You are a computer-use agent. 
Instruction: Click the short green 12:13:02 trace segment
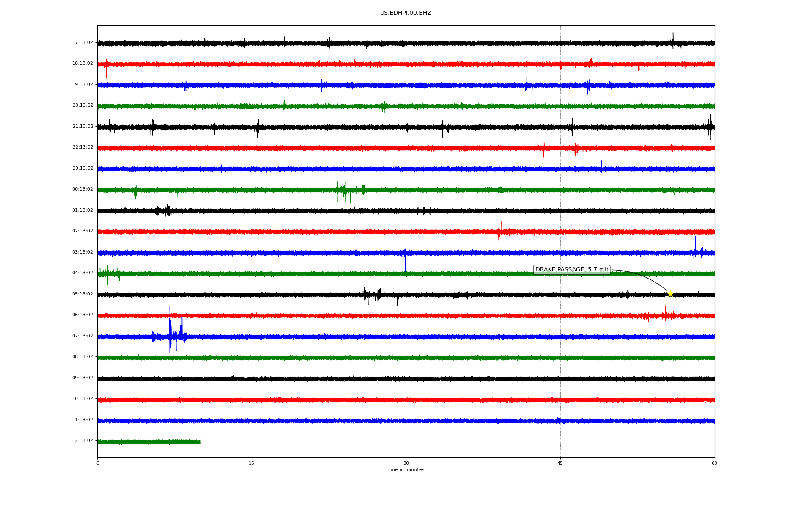(149, 442)
